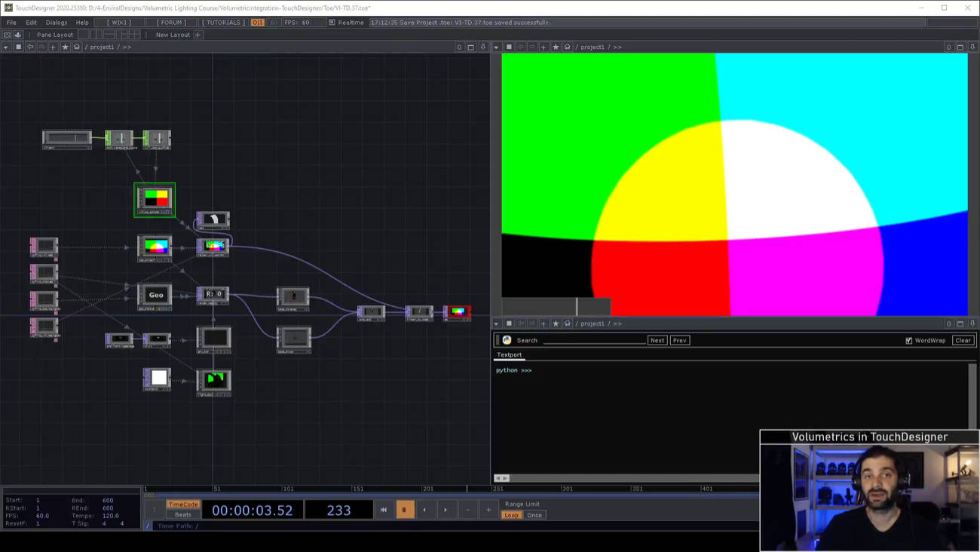
Task: Open viewer pane type dropdown arrow
Action: [x=496, y=47]
